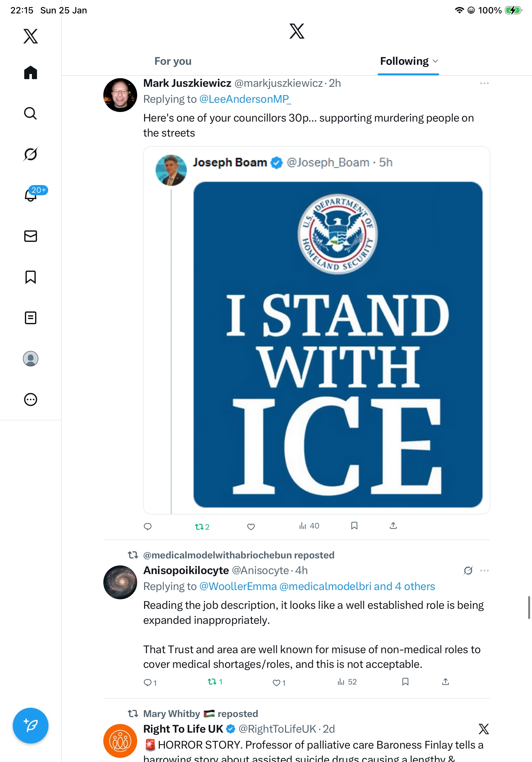
Task: Bookmark Mark Juszkiewicz's post
Action: click(x=354, y=526)
